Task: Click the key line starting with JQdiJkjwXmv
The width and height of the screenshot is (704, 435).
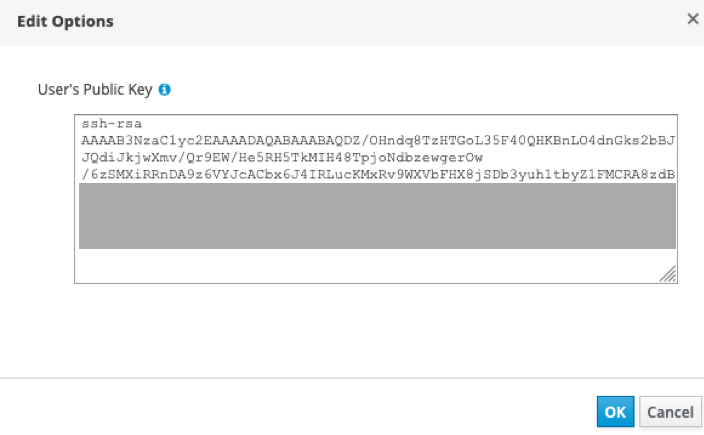Action: 282,158
